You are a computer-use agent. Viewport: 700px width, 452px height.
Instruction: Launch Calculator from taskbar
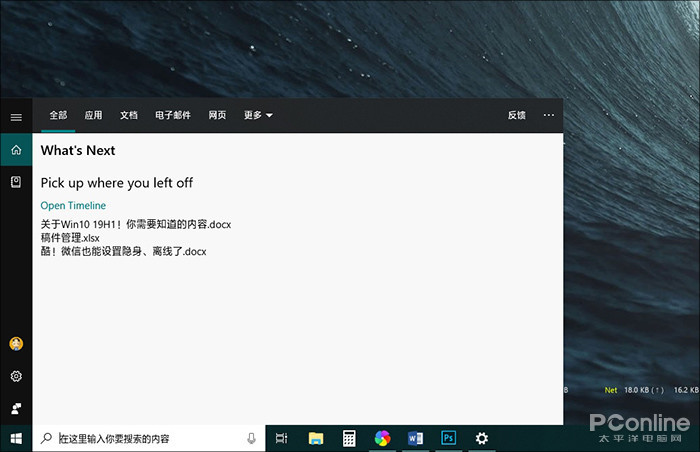pyautogui.click(x=349, y=438)
